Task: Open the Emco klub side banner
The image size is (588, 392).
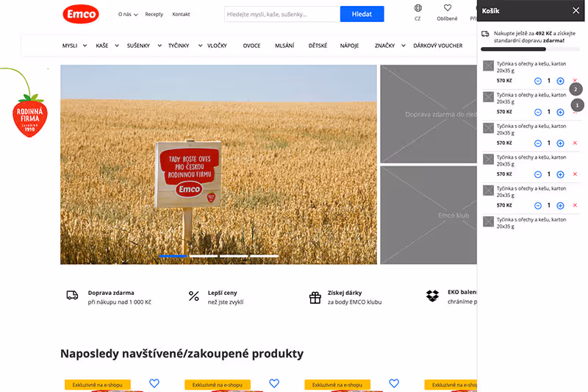Action: 429,215
